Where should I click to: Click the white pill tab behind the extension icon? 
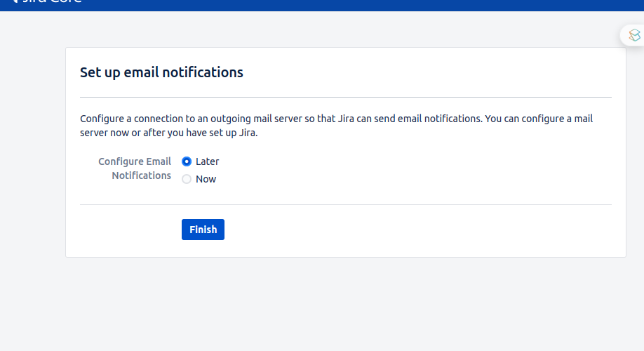pyautogui.click(x=632, y=35)
